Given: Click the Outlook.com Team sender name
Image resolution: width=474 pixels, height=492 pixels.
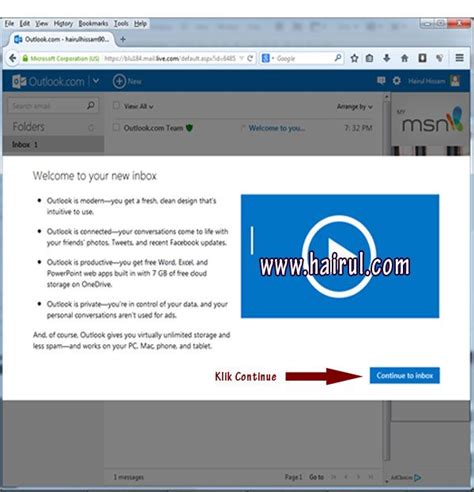Looking at the screenshot, I should click(153, 128).
